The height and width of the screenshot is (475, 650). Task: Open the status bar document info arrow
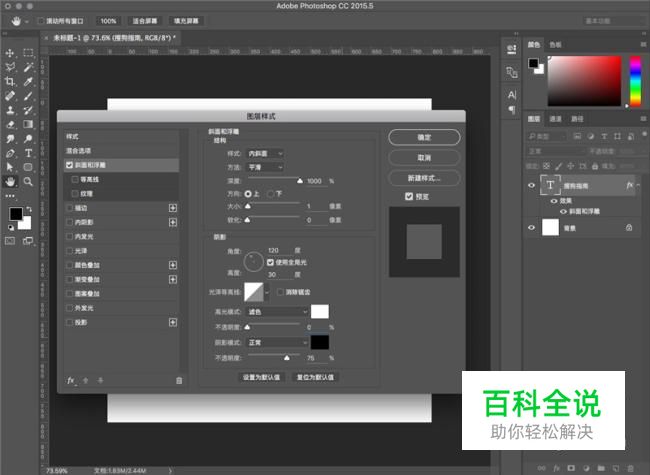point(170,470)
